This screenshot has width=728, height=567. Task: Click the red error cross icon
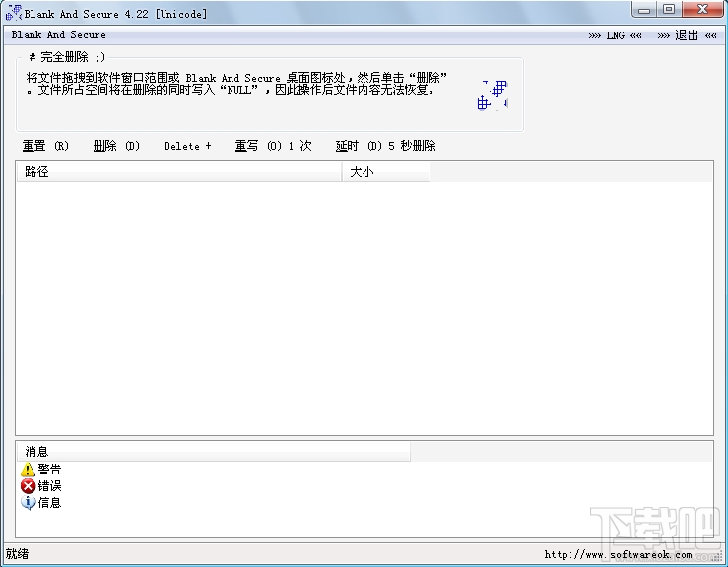tap(28, 486)
